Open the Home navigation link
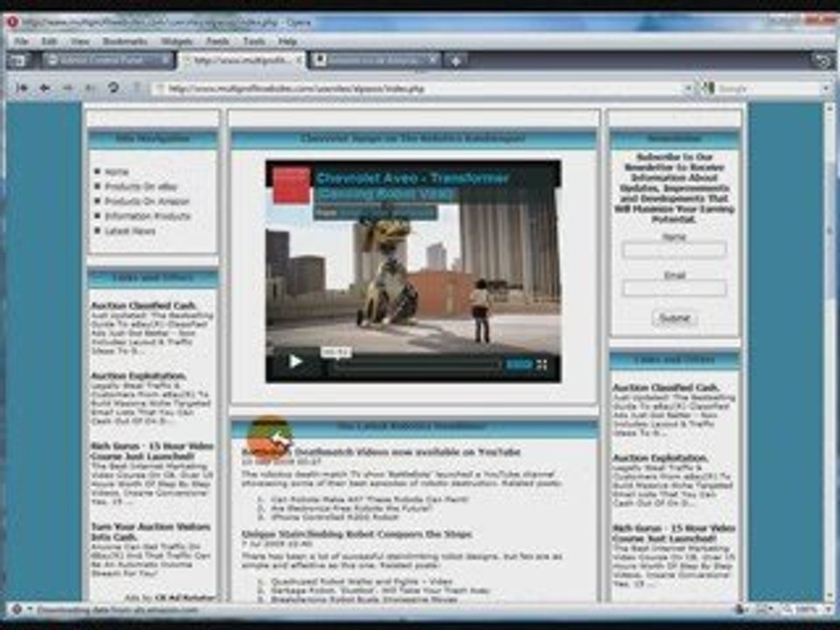This screenshot has width=840, height=630. coord(116,172)
